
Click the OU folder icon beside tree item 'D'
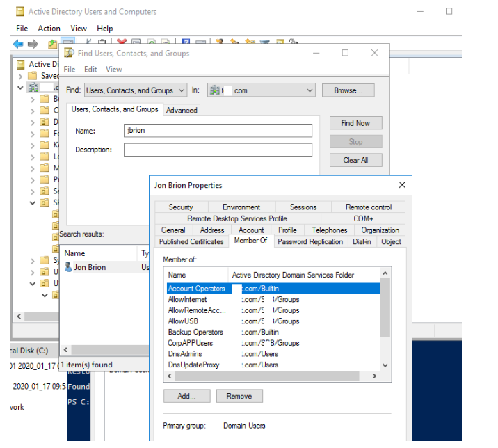click(x=45, y=122)
